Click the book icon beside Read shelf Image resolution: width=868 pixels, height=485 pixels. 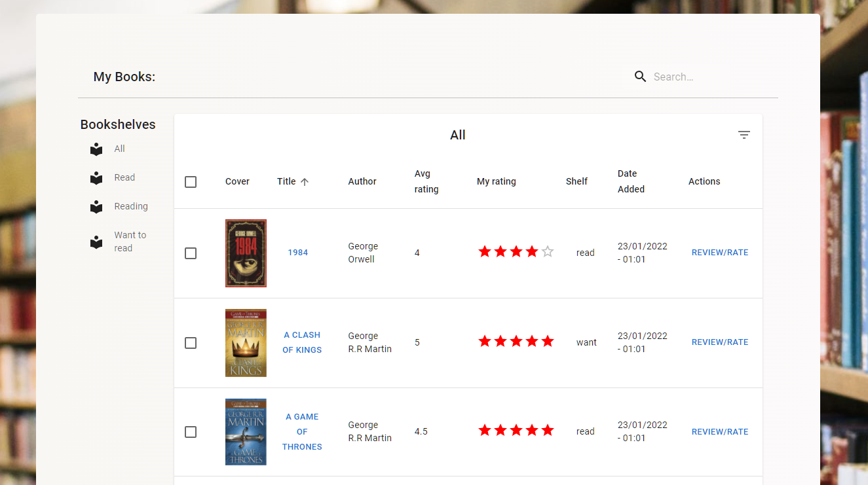point(96,178)
